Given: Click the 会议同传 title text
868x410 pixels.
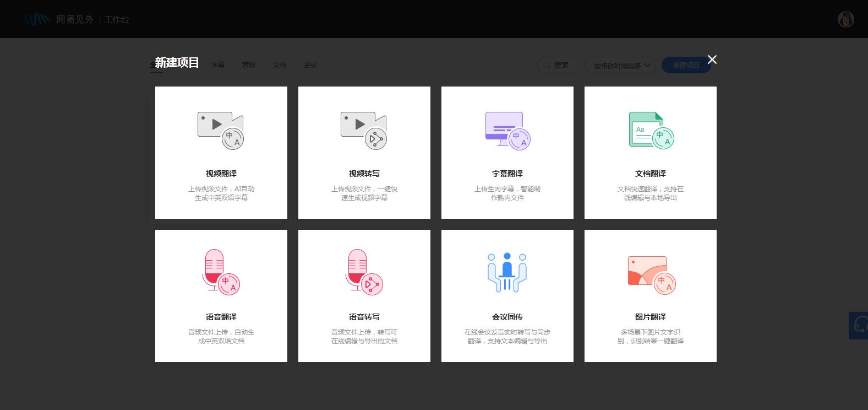Looking at the screenshot, I should [507, 317].
